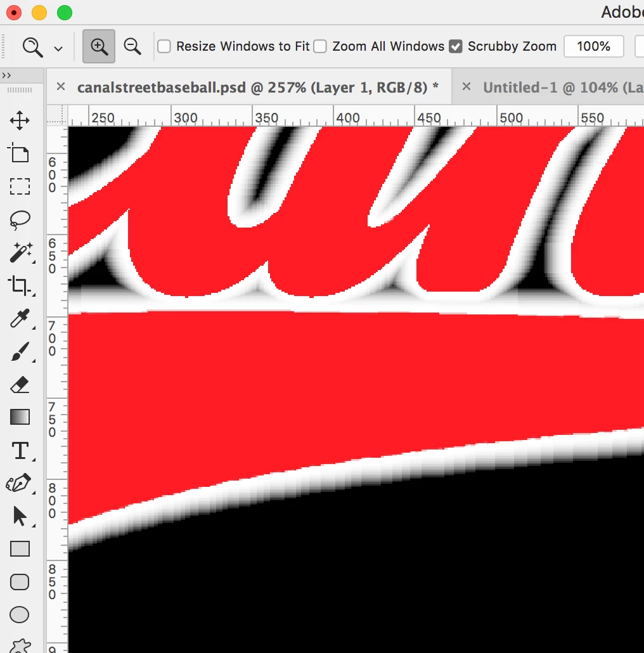Activate Zoom In mode button
Screen dimensions: 644x653
pyautogui.click(x=99, y=46)
